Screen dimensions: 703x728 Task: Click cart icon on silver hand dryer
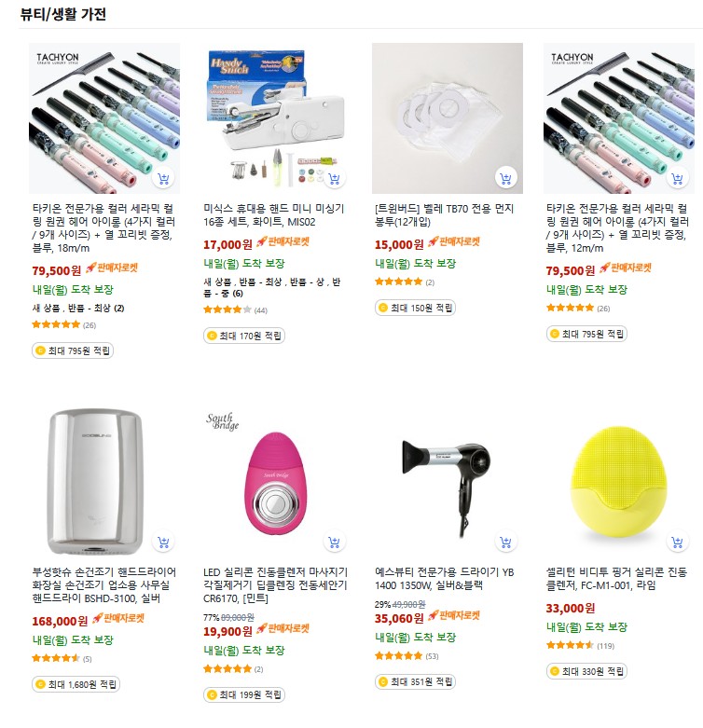click(163, 542)
